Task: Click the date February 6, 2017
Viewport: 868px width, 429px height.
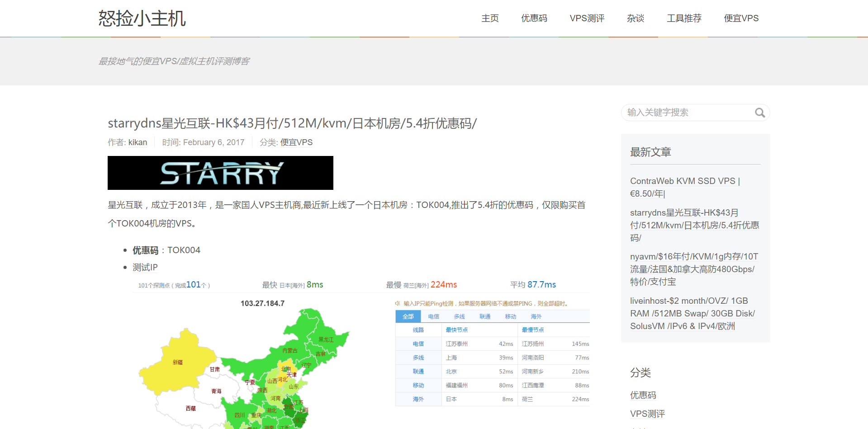Action: 213,142
